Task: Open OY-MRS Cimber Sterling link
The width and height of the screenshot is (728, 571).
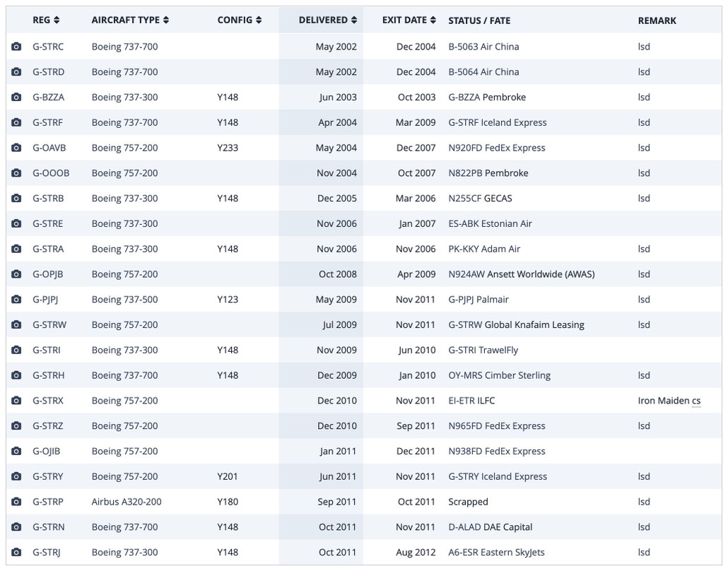Action: coord(499,375)
